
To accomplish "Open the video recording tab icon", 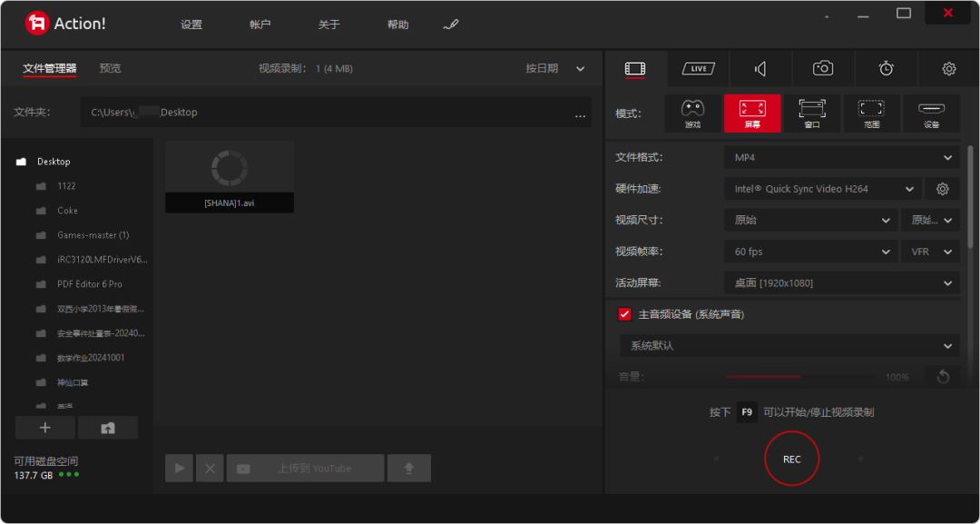I will tap(635, 69).
